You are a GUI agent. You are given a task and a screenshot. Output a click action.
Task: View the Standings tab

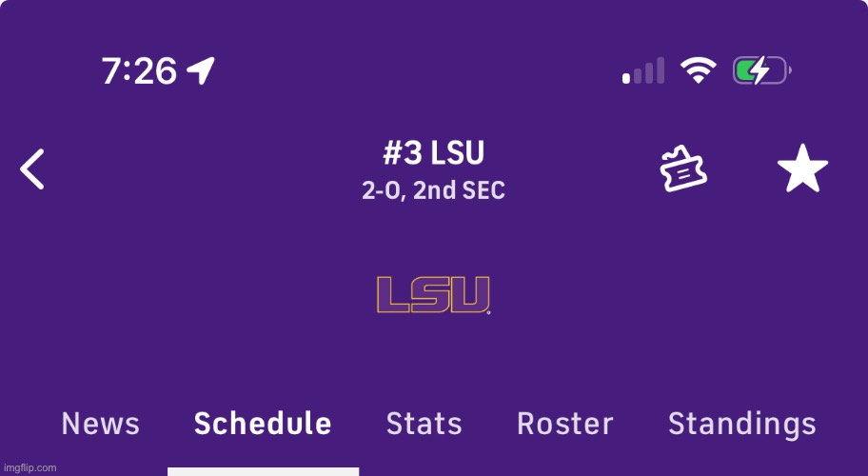(x=741, y=424)
